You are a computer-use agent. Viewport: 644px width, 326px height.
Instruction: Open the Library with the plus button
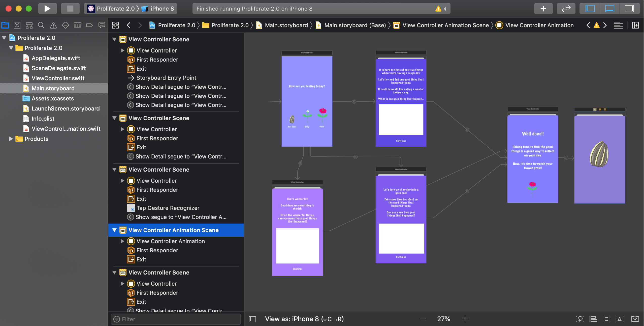543,9
